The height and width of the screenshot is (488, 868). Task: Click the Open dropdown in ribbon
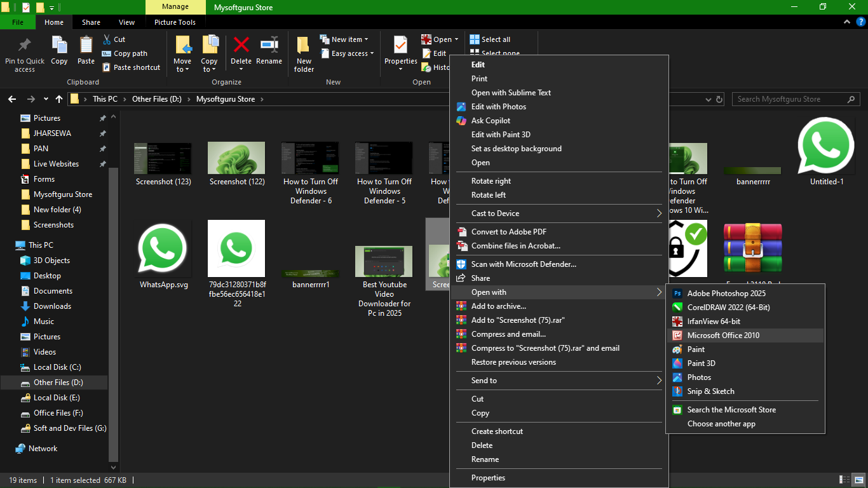456,39
